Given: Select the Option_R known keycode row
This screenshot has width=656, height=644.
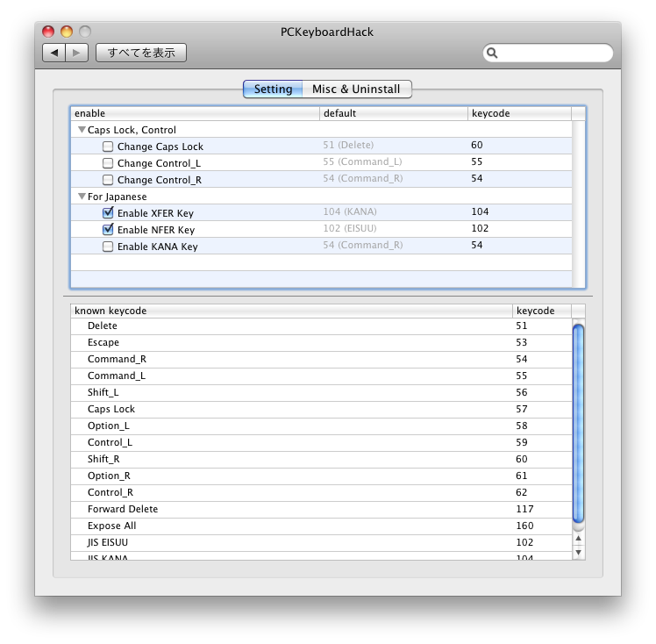Looking at the screenshot, I should 321,476.
